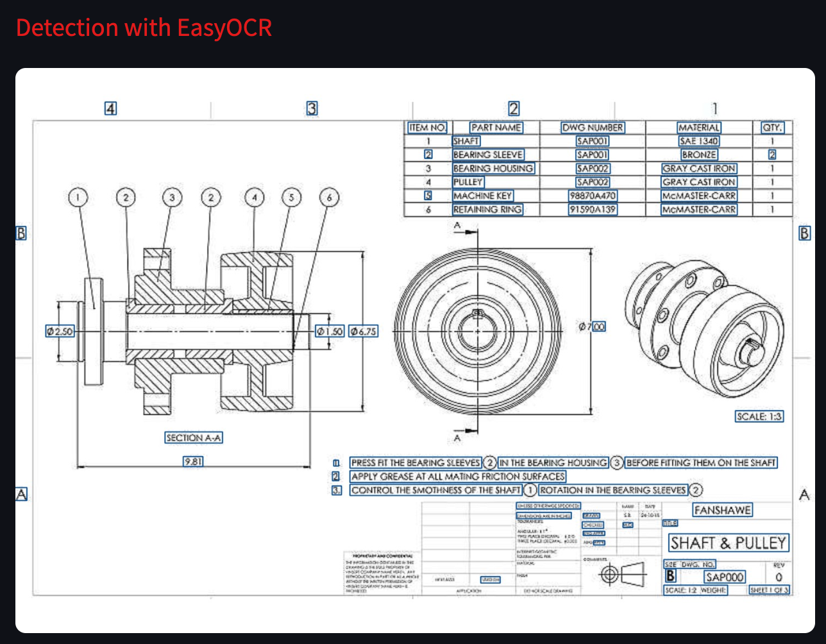The image size is (826, 644).
Task: Click the "Ø6.75" diameter dimension
Action: tap(363, 331)
